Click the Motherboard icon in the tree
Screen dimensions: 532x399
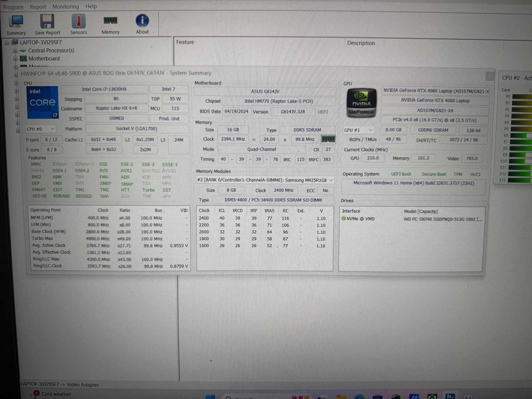click(x=23, y=58)
